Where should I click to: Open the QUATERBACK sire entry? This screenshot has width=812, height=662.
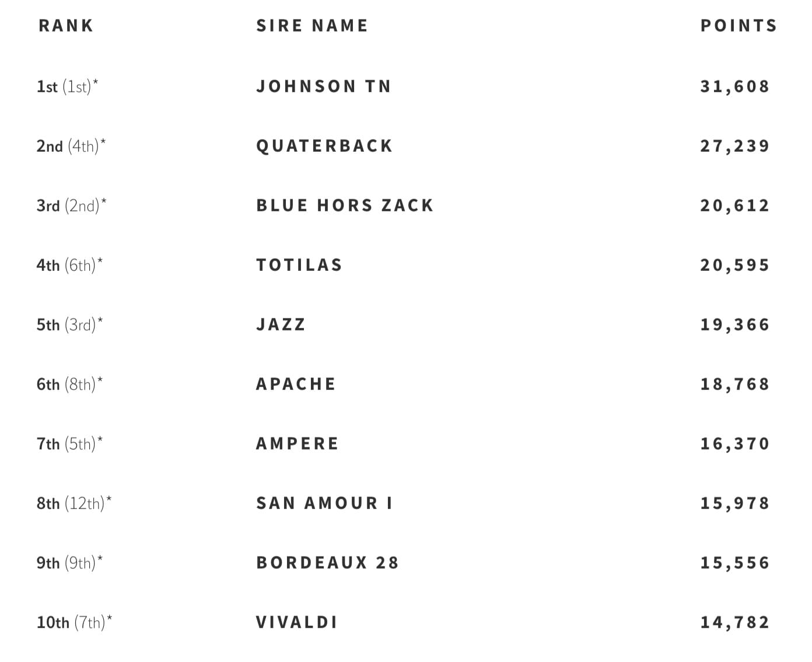[324, 146]
